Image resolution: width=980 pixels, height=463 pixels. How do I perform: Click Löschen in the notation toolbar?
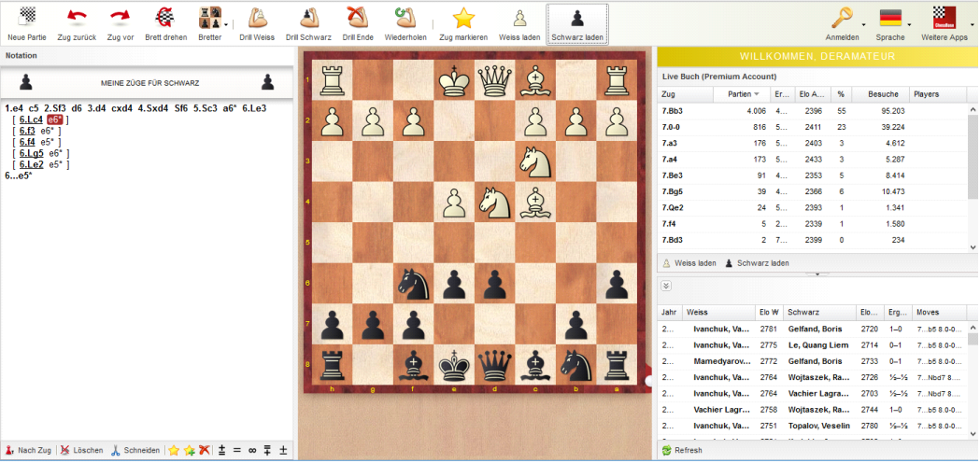[x=82, y=450]
